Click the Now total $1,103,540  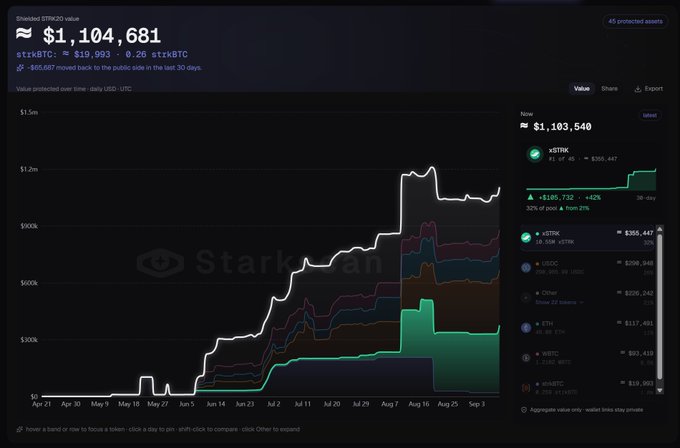562,127
